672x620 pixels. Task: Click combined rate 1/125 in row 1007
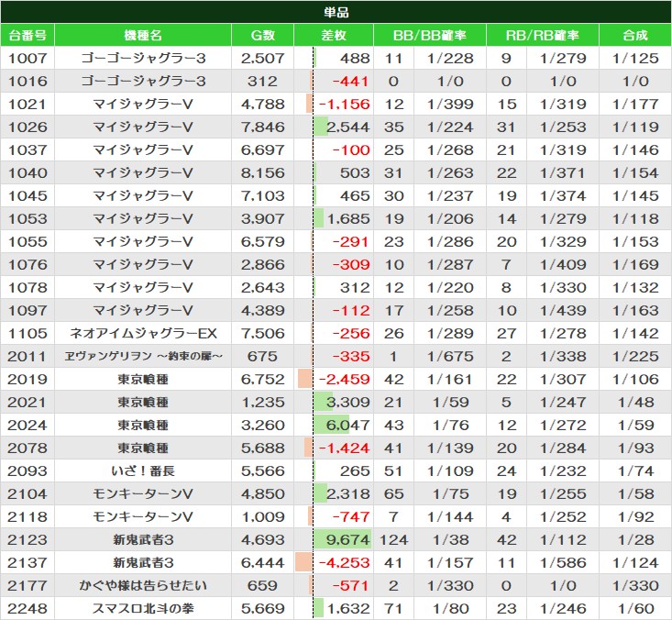635,59
